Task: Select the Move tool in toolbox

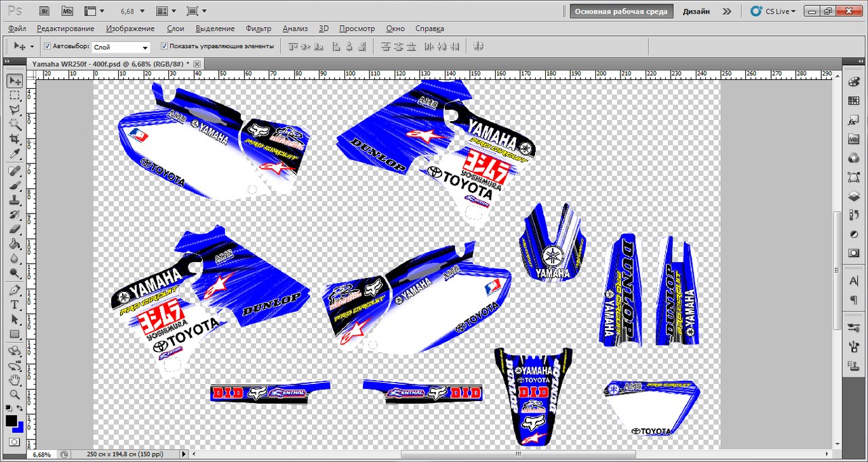Action: (x=14, y=81)
